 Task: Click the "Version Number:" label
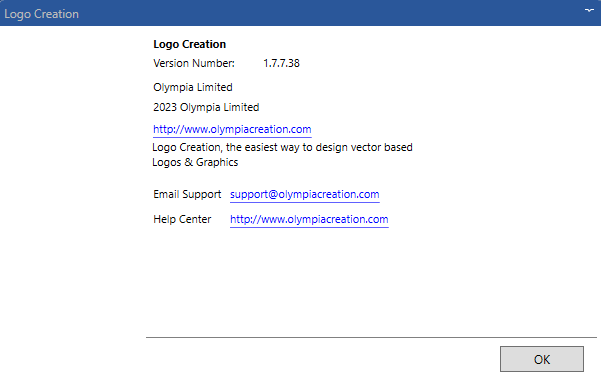194,63
